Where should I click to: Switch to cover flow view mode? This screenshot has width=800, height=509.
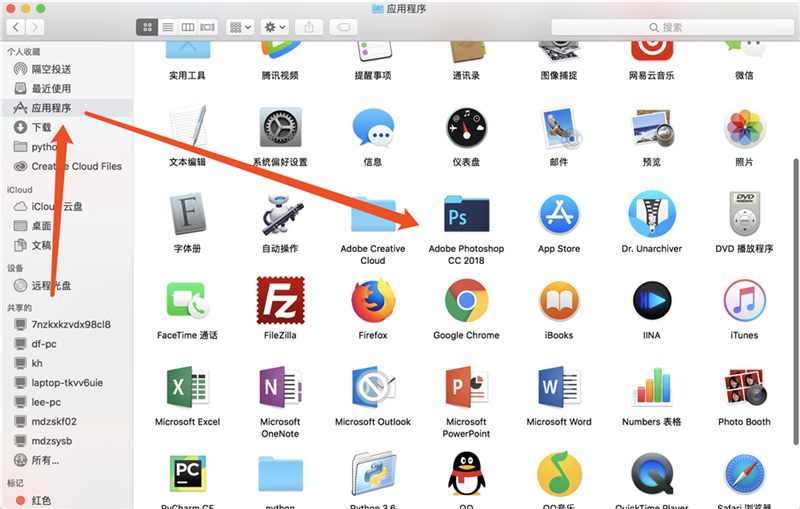[208, 27]
